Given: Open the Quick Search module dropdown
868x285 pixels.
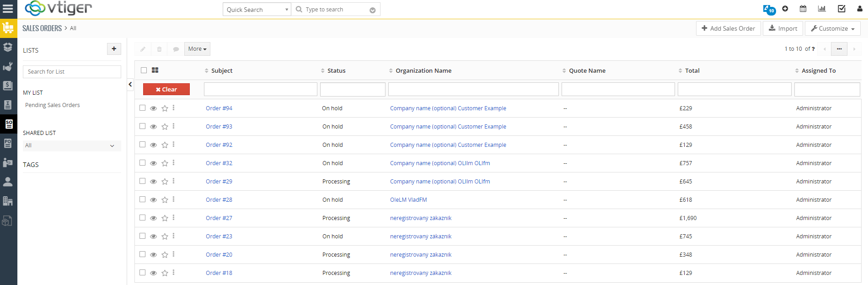Looking at the screenshot, I should (x=257, y=10).
